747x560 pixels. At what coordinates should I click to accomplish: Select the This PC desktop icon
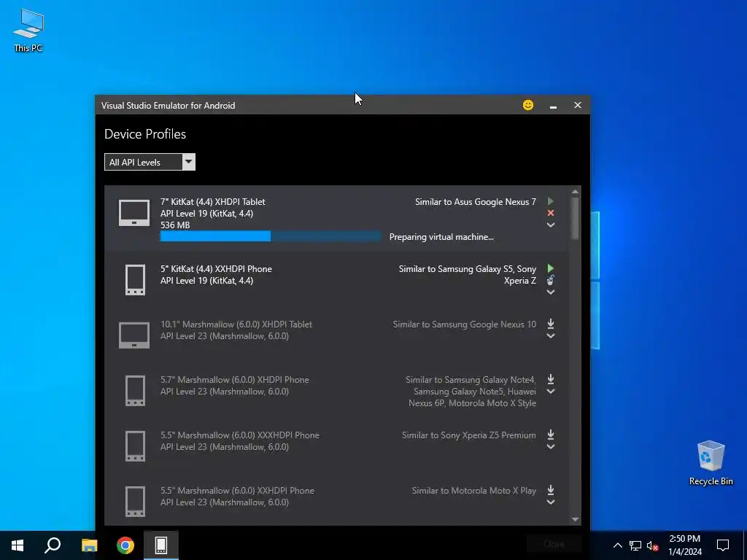[28, 31]
